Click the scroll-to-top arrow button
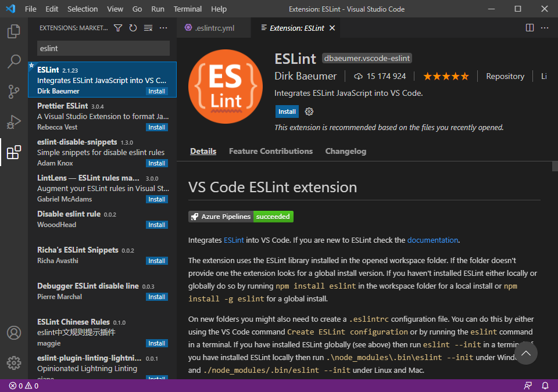The height and width of the screenshot is (392, 558). pyautogui.click(x=525, y=353)
